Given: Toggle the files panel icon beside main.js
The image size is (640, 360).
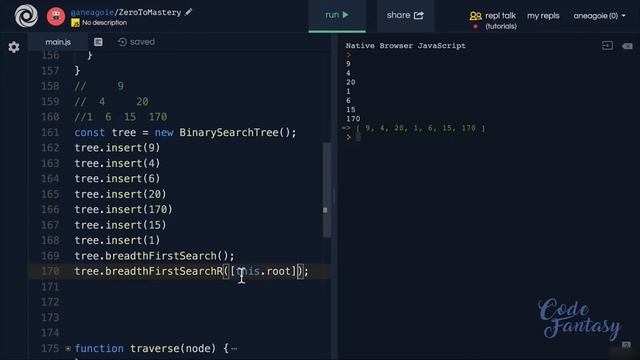Looking at the screenshot, I should [x=98, y=42].
